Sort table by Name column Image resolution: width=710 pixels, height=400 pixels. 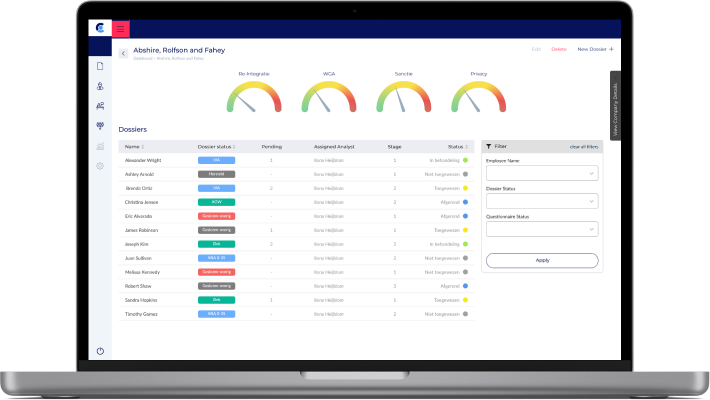(134, 147)
